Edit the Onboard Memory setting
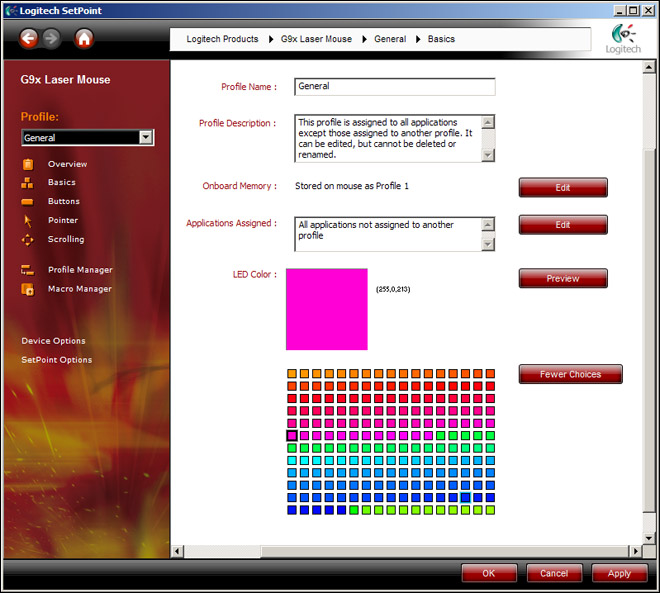 (563, 187)
